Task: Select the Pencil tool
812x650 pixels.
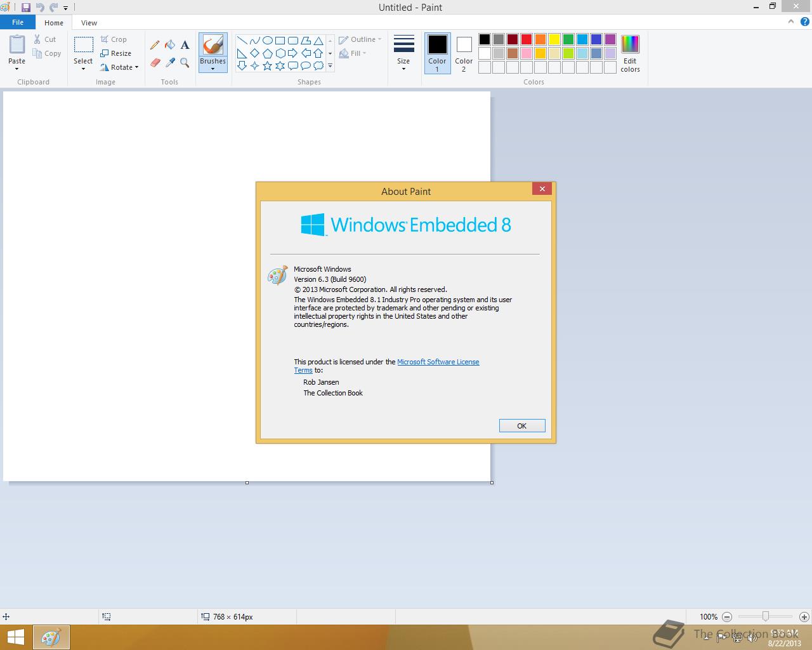Action: tap(155, 45)
